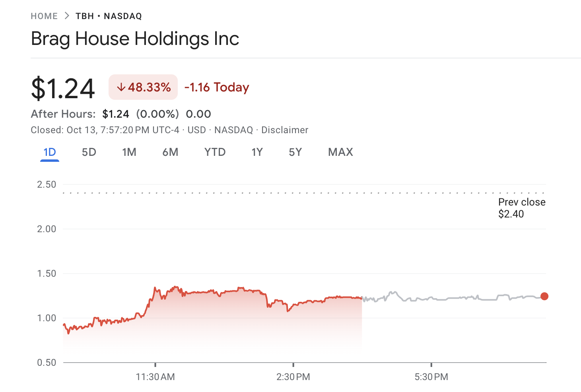Image resolution: width=581 pixels, height=392 pixels.
Task: Click the 48.33% percentage change badge
Action: (x=143, y=87)
